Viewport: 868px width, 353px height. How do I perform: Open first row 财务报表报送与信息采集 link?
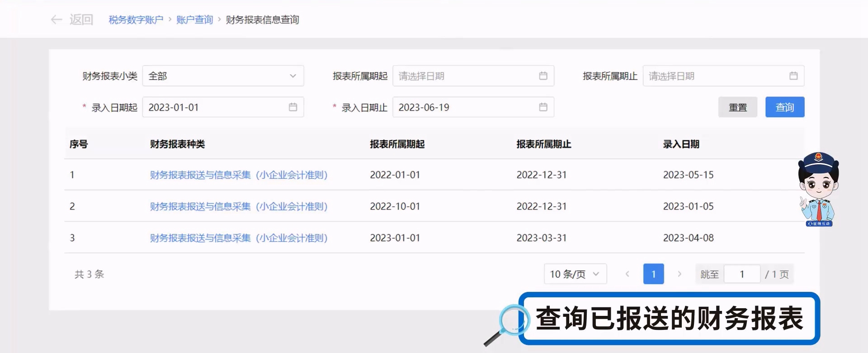click(x=238, y=175)
